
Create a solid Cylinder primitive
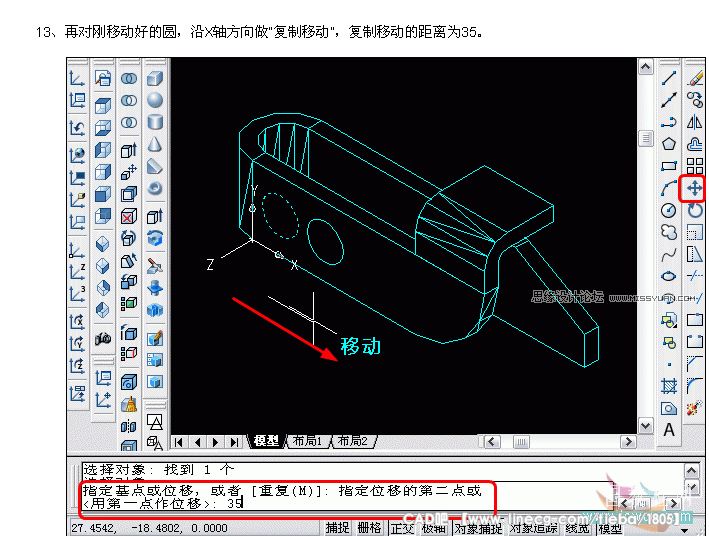point(155,122)
